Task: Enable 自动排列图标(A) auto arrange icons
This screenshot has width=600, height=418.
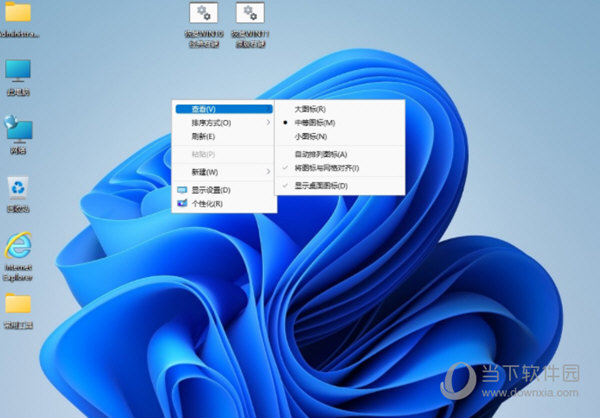Action: point(339,154)
